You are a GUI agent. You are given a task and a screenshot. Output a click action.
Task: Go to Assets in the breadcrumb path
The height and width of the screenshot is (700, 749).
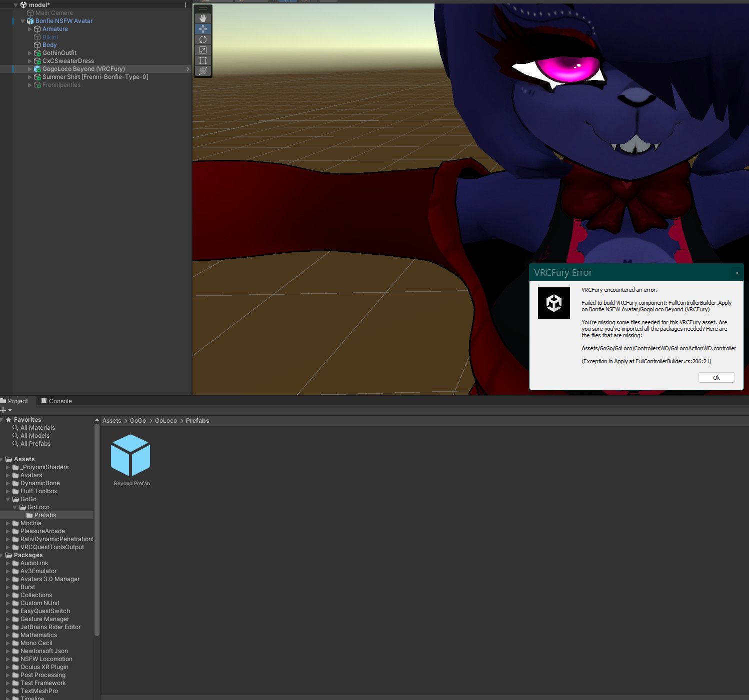coord(111,421)
